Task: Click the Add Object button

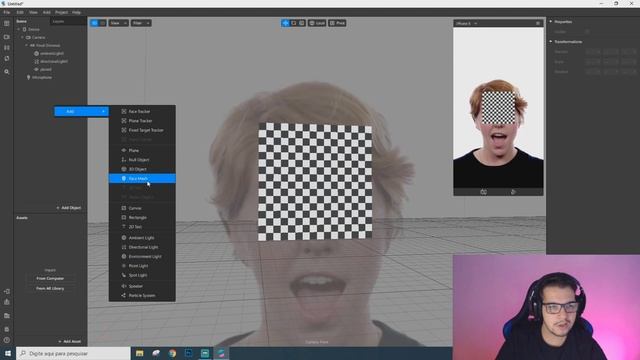Action: click(69, 208)
